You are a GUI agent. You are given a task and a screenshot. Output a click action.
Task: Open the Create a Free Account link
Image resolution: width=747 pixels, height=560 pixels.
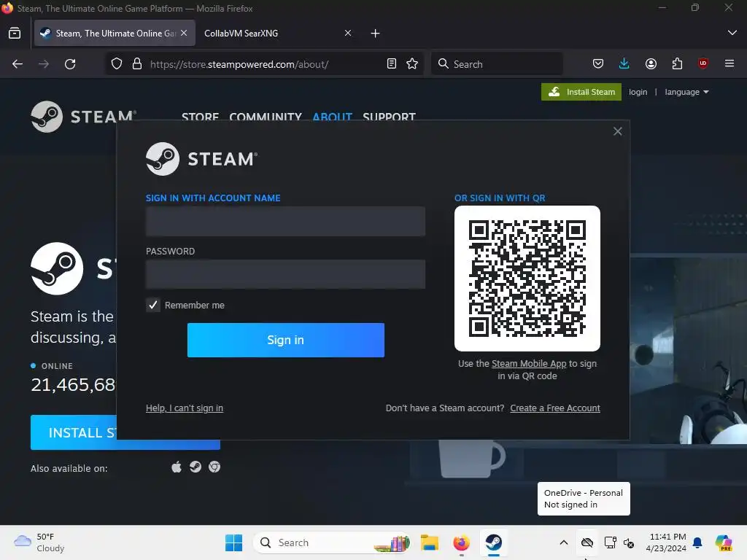pos(555,408)
